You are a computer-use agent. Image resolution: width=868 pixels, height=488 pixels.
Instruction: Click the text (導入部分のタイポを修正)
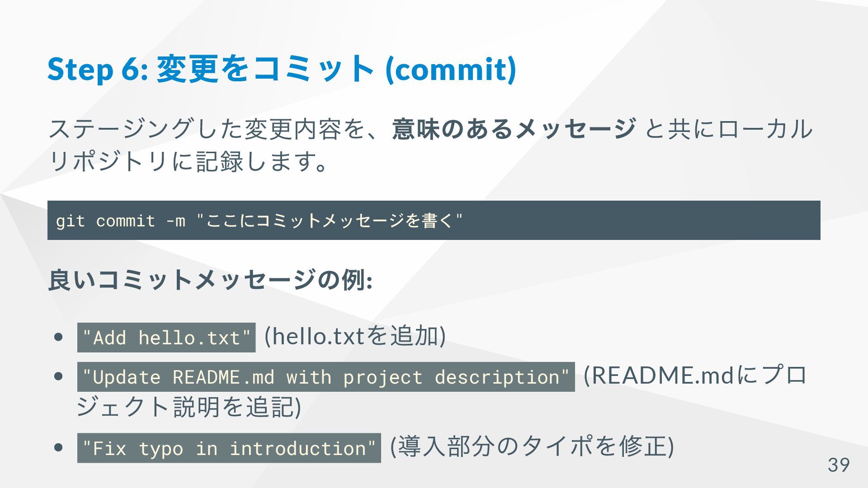click(532, 446)
